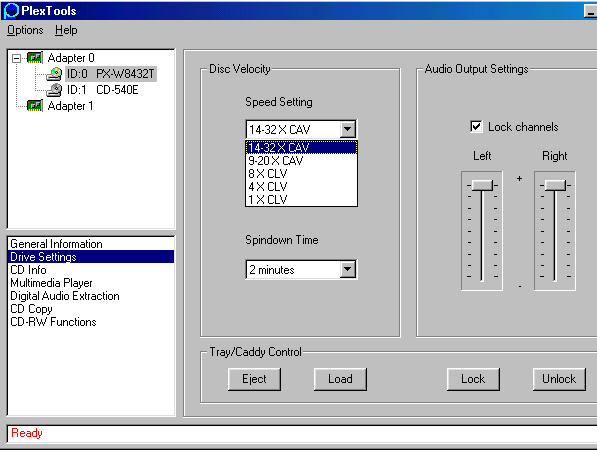597x450 pixels.
Task: Click the CD-540E drive icon
Action: point(54,90)
